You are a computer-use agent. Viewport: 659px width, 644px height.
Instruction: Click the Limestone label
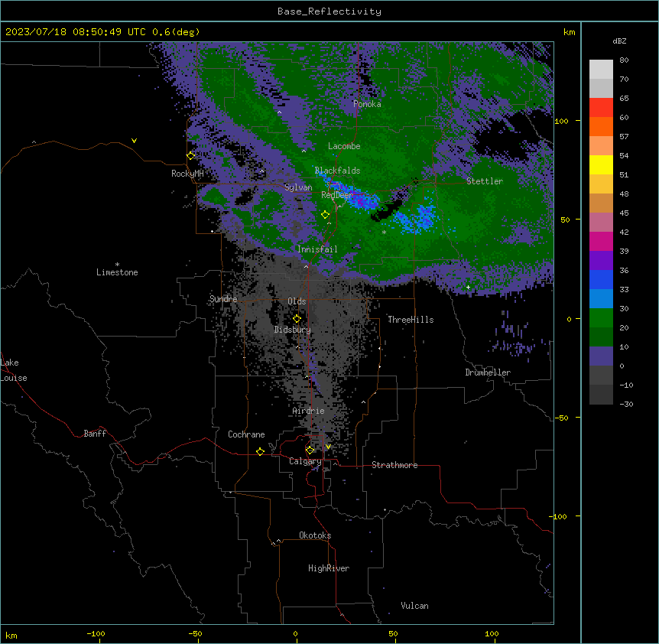pyautogui.click(x=117, y=272)
